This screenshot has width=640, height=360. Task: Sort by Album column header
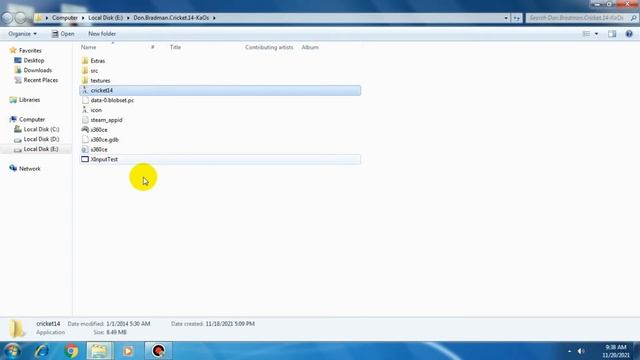point(310,47)
